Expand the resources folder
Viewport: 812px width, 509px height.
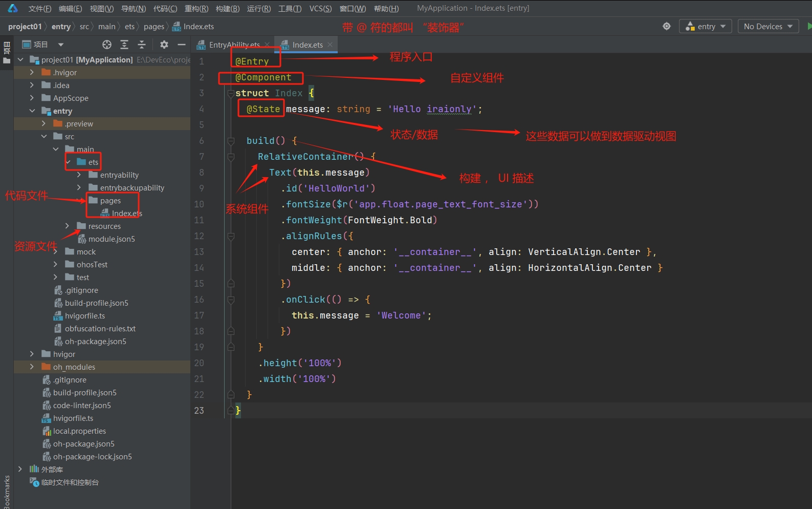click(67, 226)
